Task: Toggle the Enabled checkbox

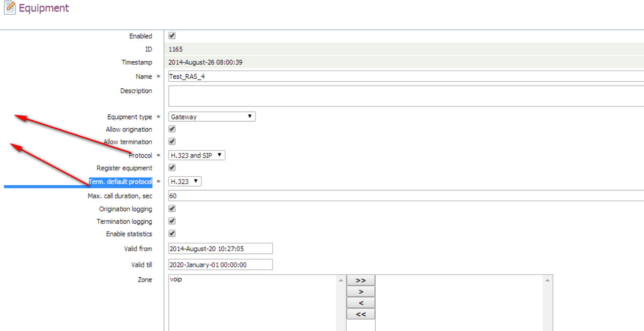Action: pyautogui.click(x=172, y=36)
